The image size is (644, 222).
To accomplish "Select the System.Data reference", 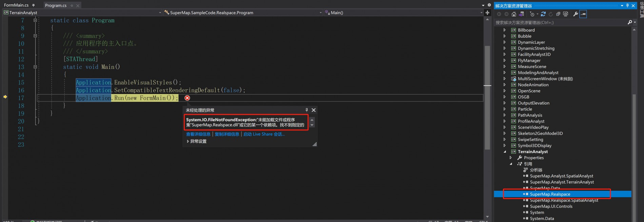I will (542, 219).
